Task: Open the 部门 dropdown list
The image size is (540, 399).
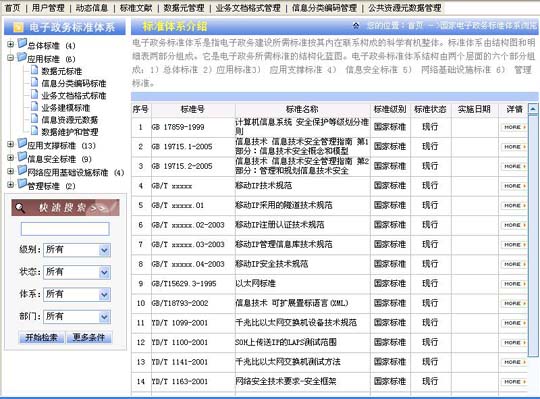Action: (104, 316)
